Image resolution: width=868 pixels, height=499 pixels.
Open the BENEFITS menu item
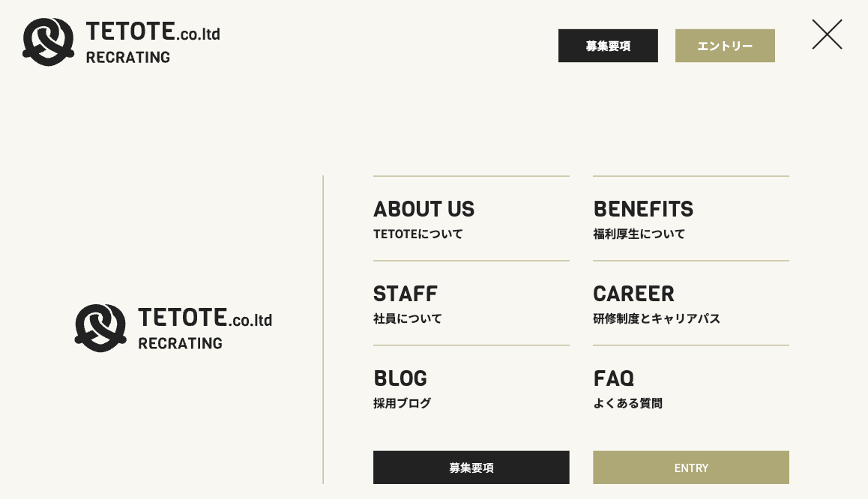click(x=643, y=209)
